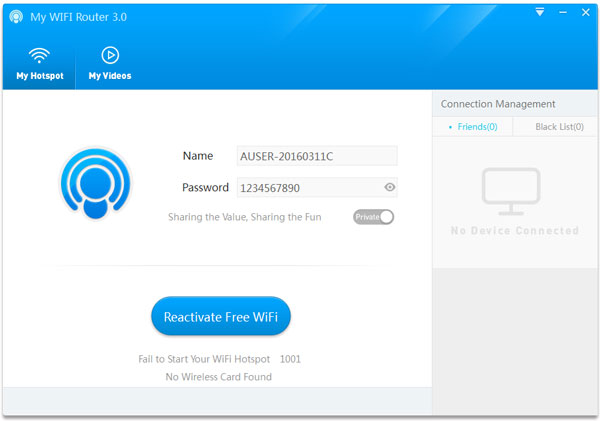Click the No Device Connected monitor icon
Image resolution: width=600 pixels, height=421 pixels.
[511, 191]
